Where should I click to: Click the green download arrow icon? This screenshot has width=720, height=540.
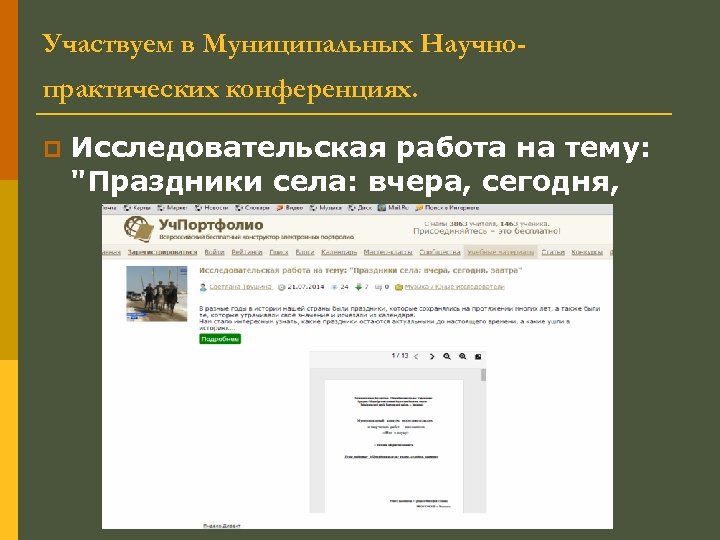(x=359, y=287)
